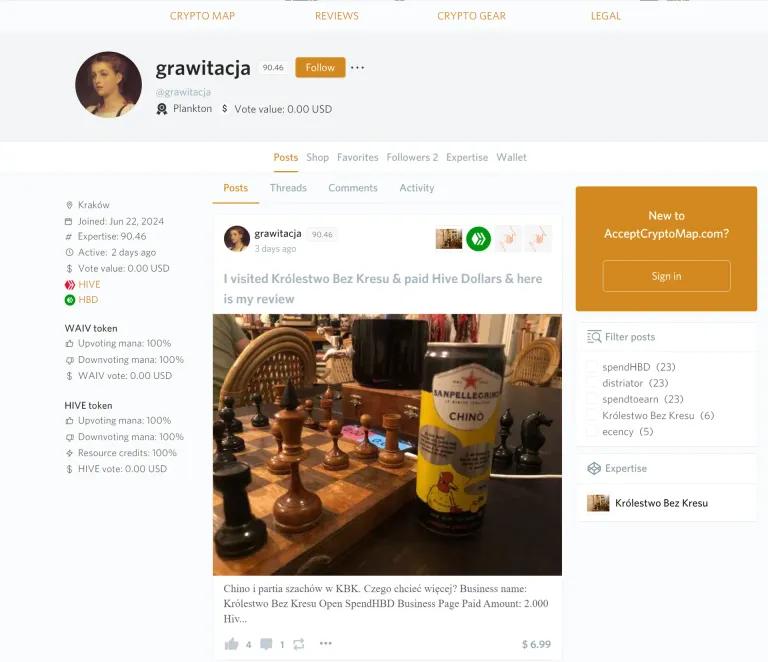Image resolution: width=768 pixels, height=662 pixels.
Task: Enable the ecency filter checkbox
Action: (x=592, y=431)
